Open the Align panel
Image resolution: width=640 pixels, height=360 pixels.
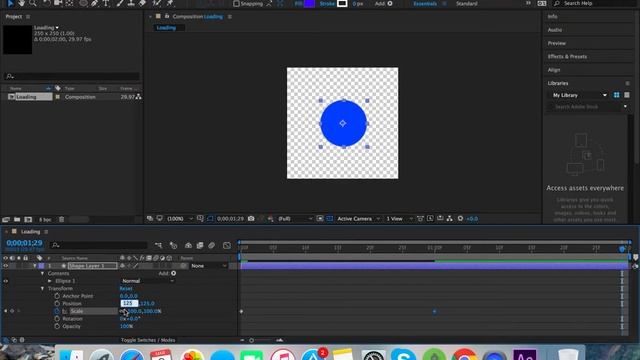[x=554, y=70]
